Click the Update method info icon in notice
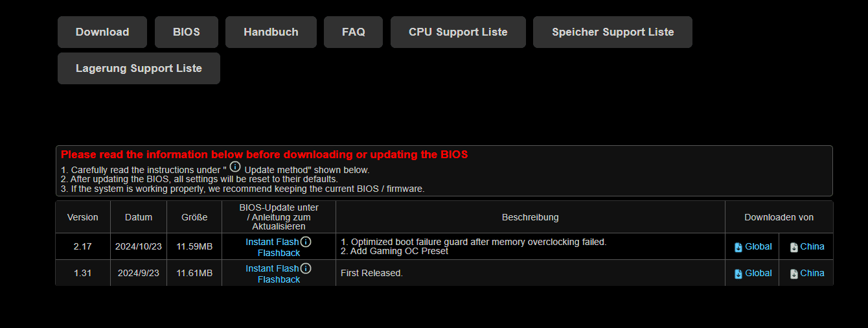This screenshot has width=868, height=328. click(x=235, y=167)
